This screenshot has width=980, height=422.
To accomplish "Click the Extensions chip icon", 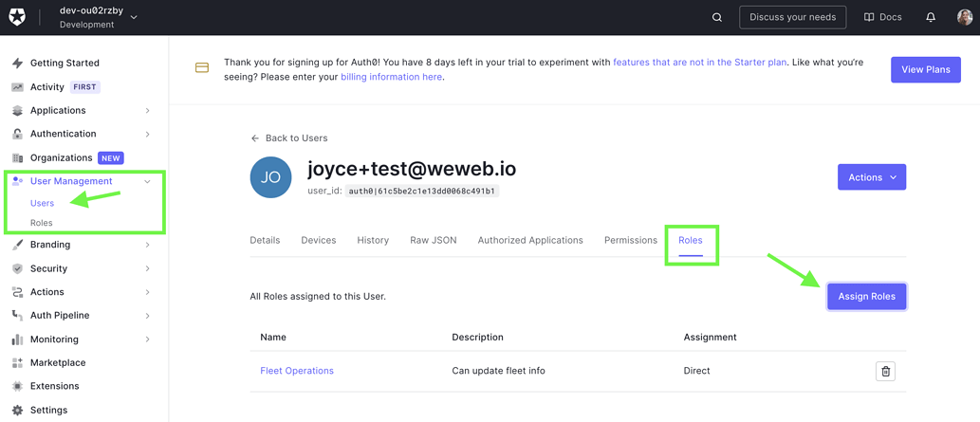I will coord(17,386).
